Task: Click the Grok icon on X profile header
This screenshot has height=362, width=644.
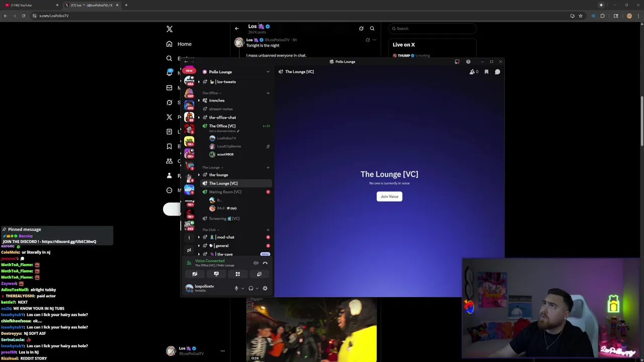Action: point(361,29)
